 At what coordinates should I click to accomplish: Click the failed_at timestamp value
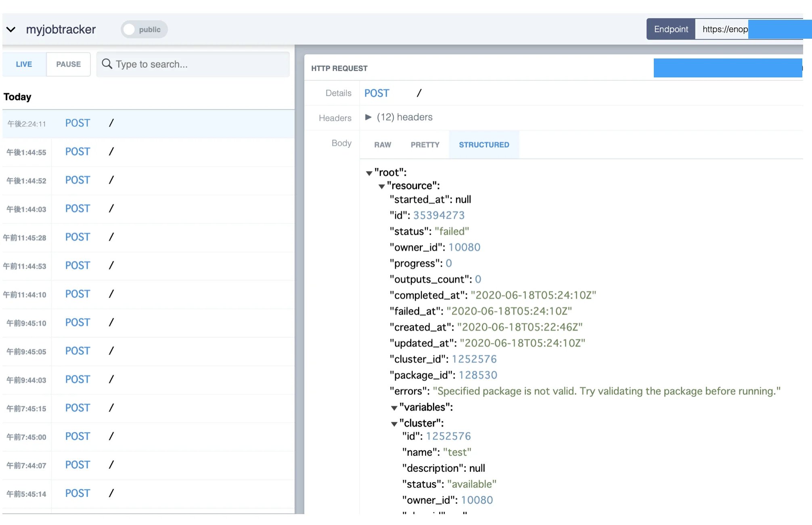point(509,311)
